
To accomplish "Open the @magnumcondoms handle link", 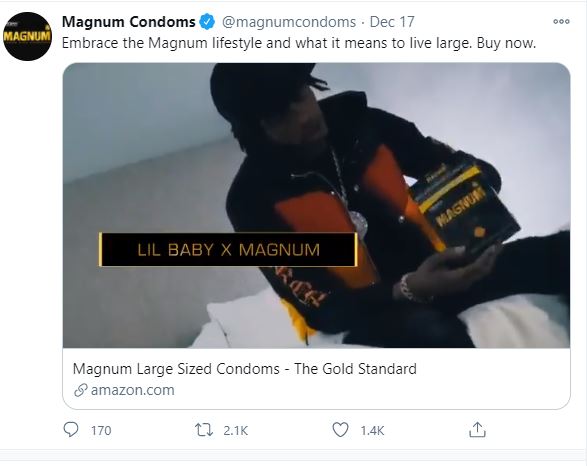I will click(289, 22).
